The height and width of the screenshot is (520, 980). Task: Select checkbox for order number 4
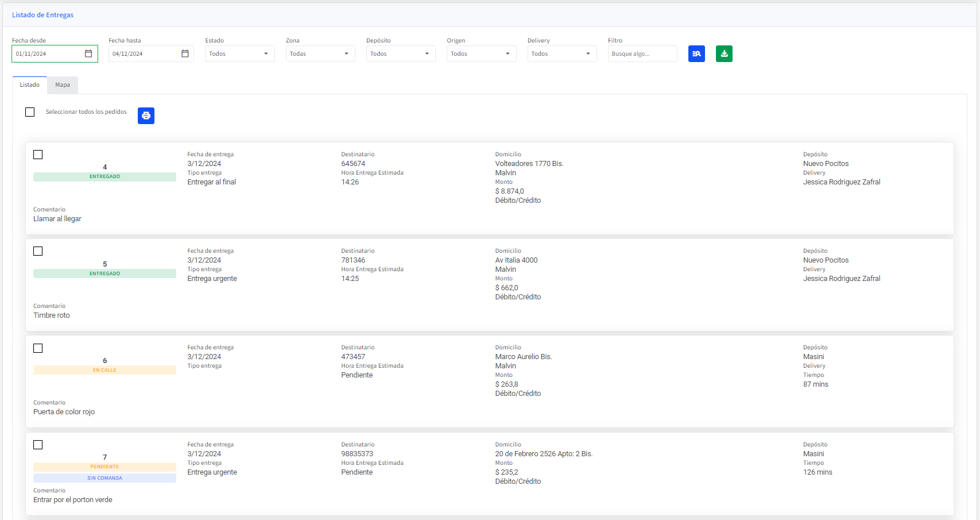[x=38, y=155]
